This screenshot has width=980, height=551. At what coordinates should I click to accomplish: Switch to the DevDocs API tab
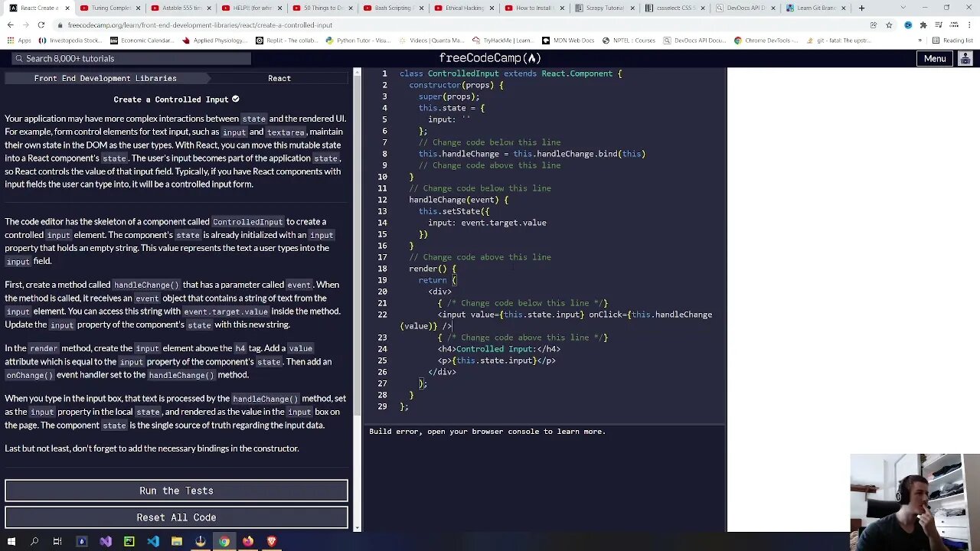[745, 8]
